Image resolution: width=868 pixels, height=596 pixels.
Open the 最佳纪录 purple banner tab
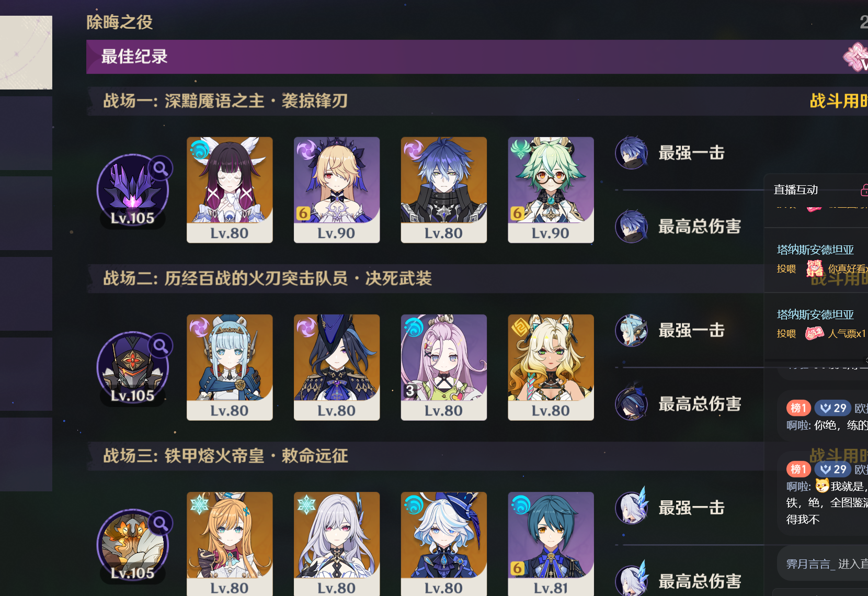coord(477,57)
